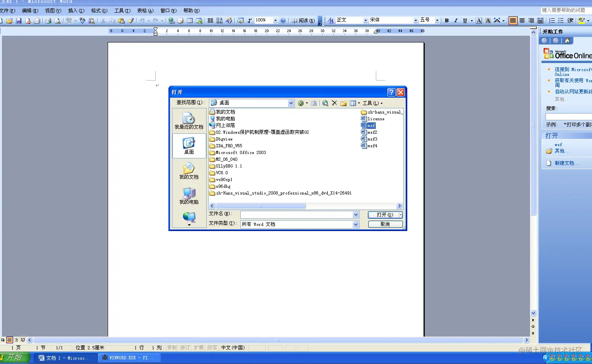Click the Format Painter brush icon

pyautogui.click(x=131, y=21)
